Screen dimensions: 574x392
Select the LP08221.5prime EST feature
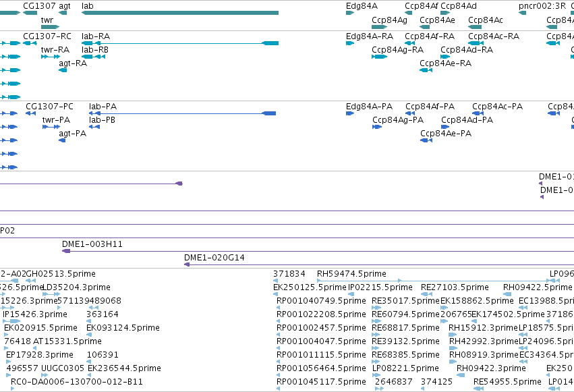(x=376, y=375)
